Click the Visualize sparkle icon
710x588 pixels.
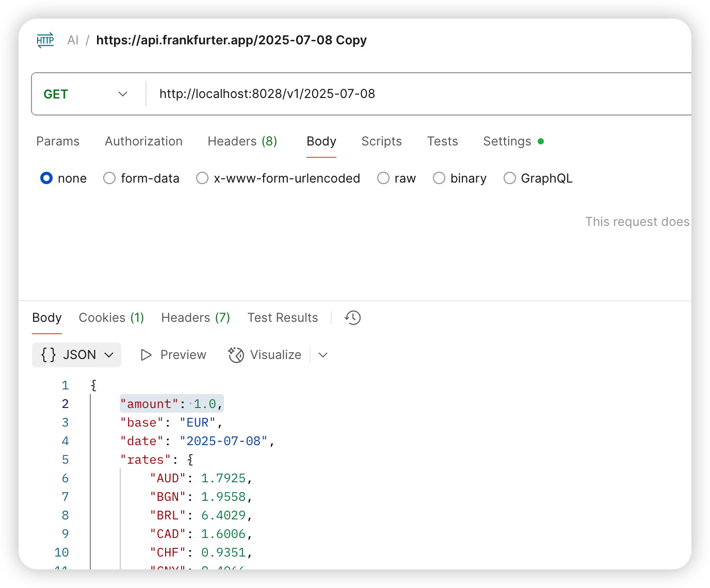[236, 355]
